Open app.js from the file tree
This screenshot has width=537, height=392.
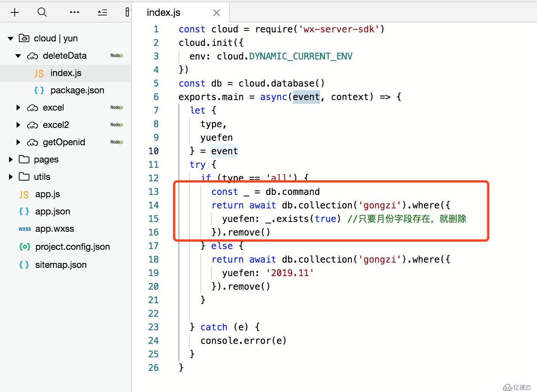pos(47,194)
